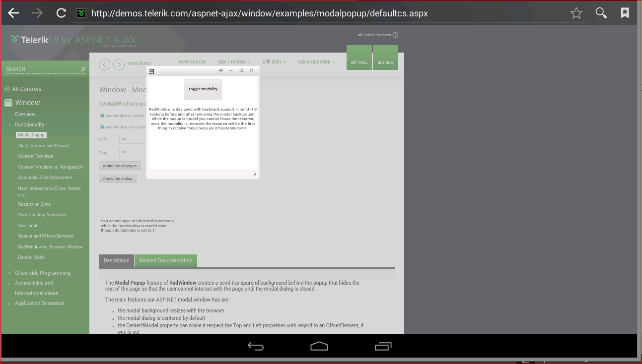
Task: Go to the previous demo arrow
Action: 104,64
